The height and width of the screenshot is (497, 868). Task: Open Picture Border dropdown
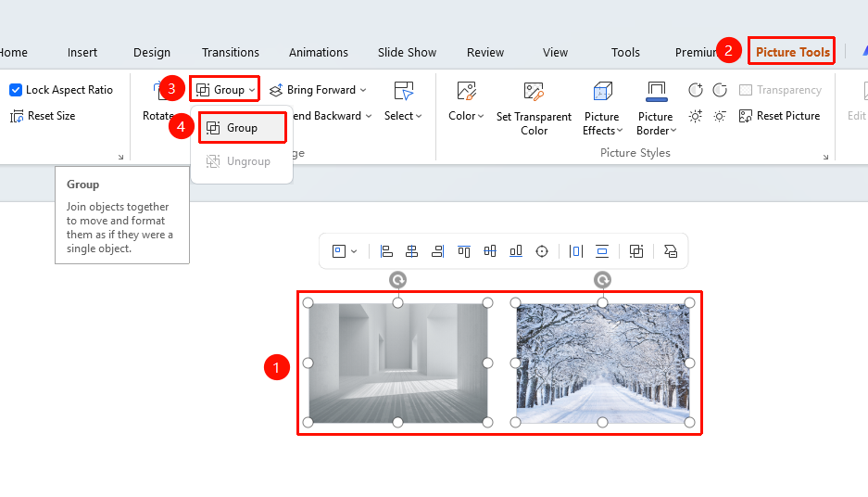pyautogui.click(x=656, y=123)
